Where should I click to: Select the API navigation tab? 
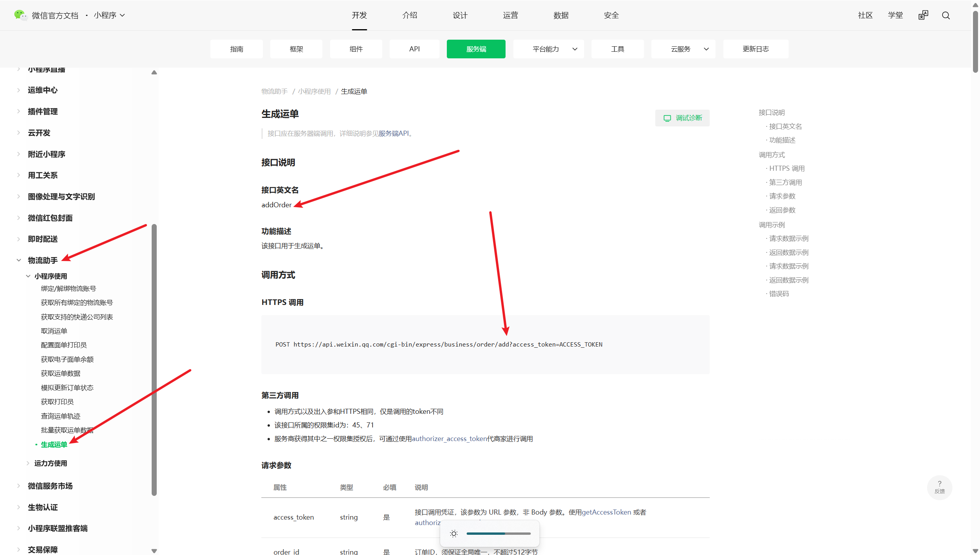pyautogui.click(x=414, y=49)
